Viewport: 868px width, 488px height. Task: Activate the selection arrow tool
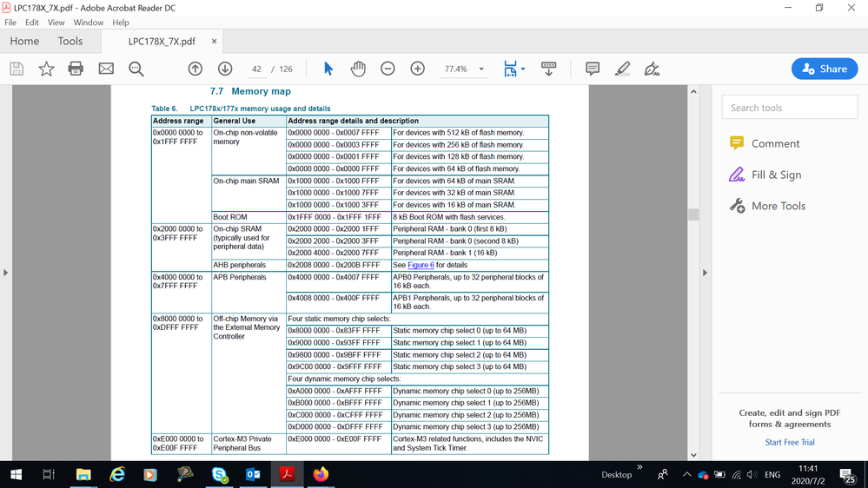pyautogui.click(x=328, y=69)
